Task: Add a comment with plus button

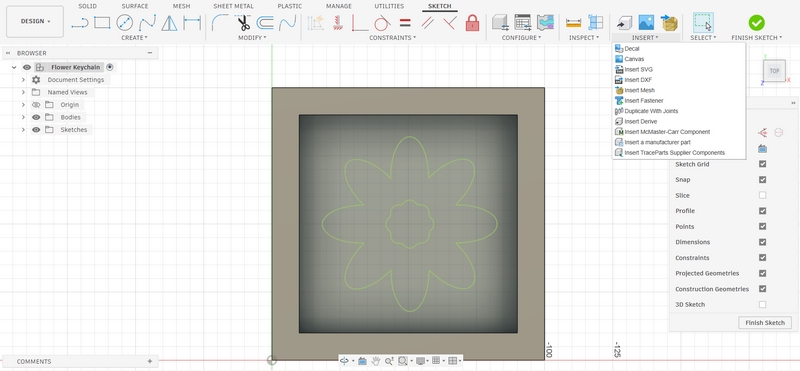Action: (x=149, y=361)
